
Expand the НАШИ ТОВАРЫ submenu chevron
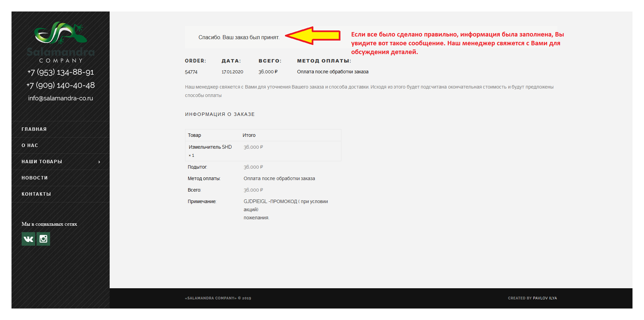(x=99, y=162)
